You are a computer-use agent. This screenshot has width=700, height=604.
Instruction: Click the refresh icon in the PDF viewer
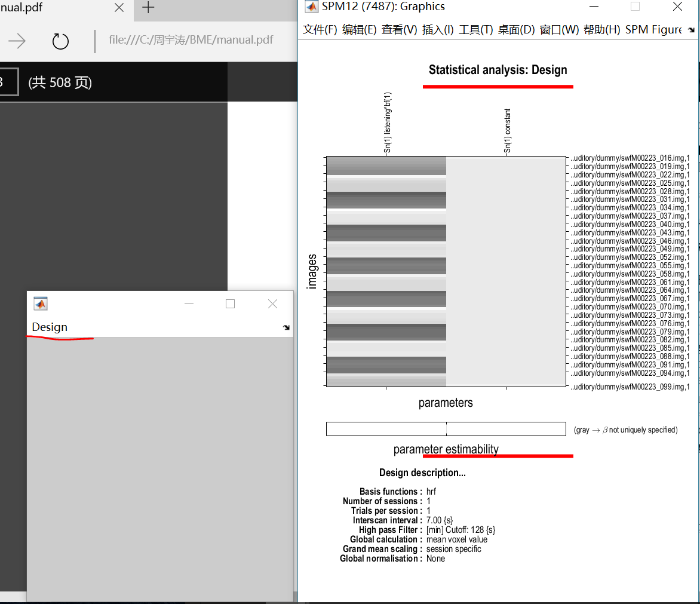coord(60,41)
